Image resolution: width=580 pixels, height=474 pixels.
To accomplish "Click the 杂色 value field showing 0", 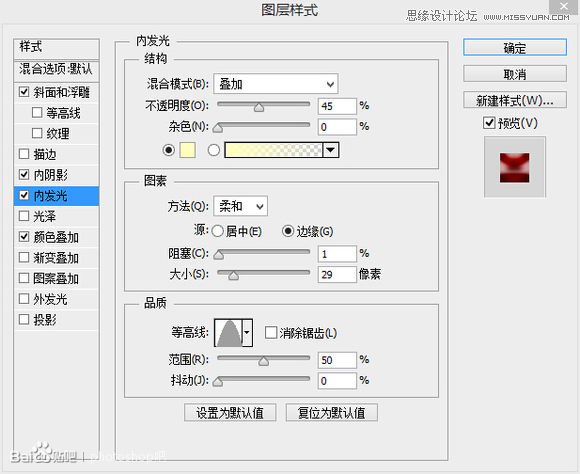I will coord(337,127).
